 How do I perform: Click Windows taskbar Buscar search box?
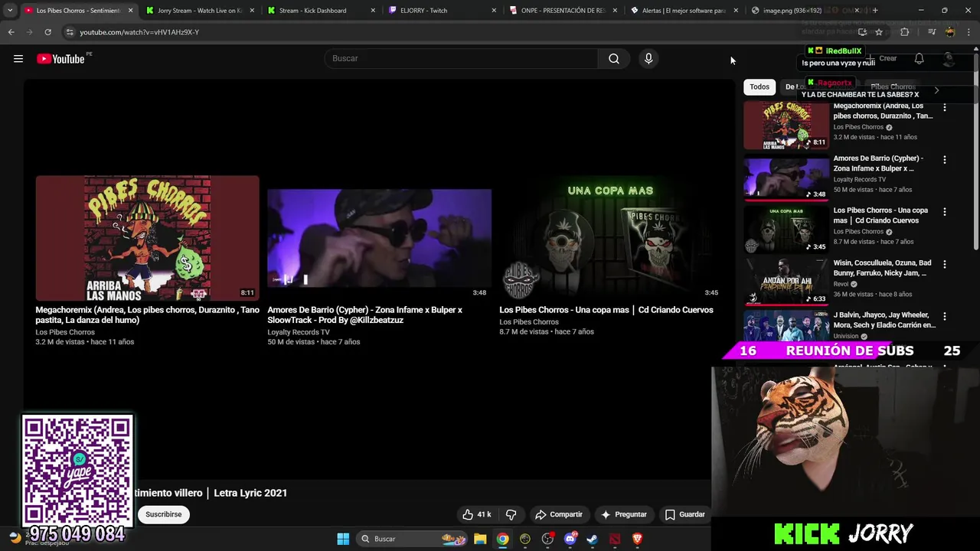click(412, 539)
